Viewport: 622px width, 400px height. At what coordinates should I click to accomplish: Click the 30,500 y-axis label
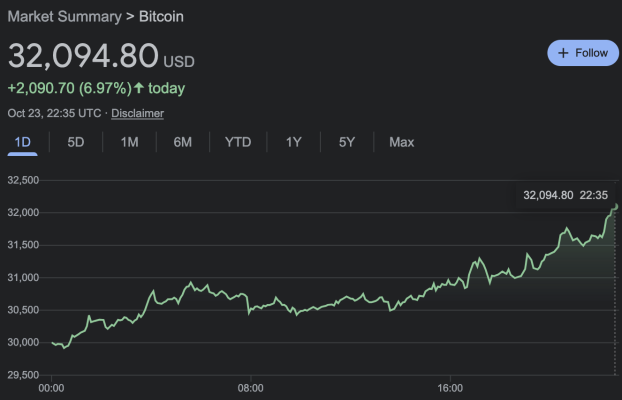click(x=23, y=310)
